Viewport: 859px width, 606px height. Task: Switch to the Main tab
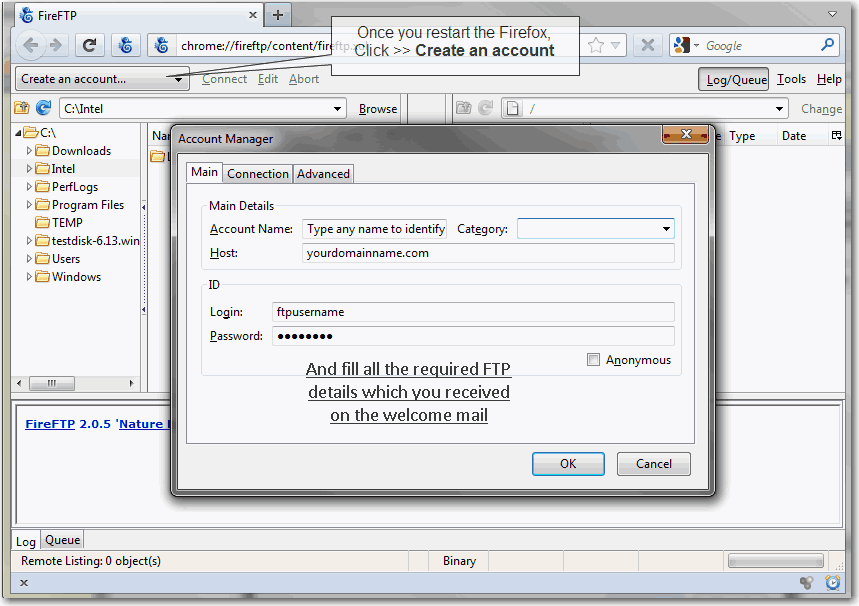pos(204,172)
